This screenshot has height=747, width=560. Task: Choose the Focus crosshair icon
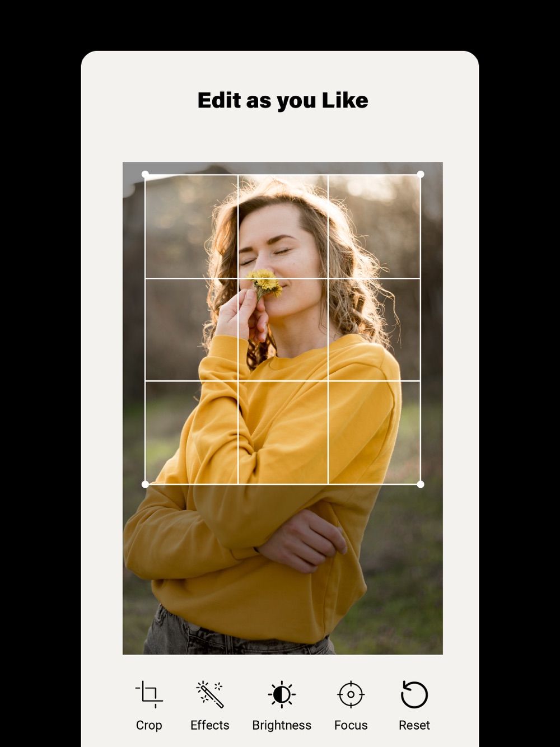(351, 694)
